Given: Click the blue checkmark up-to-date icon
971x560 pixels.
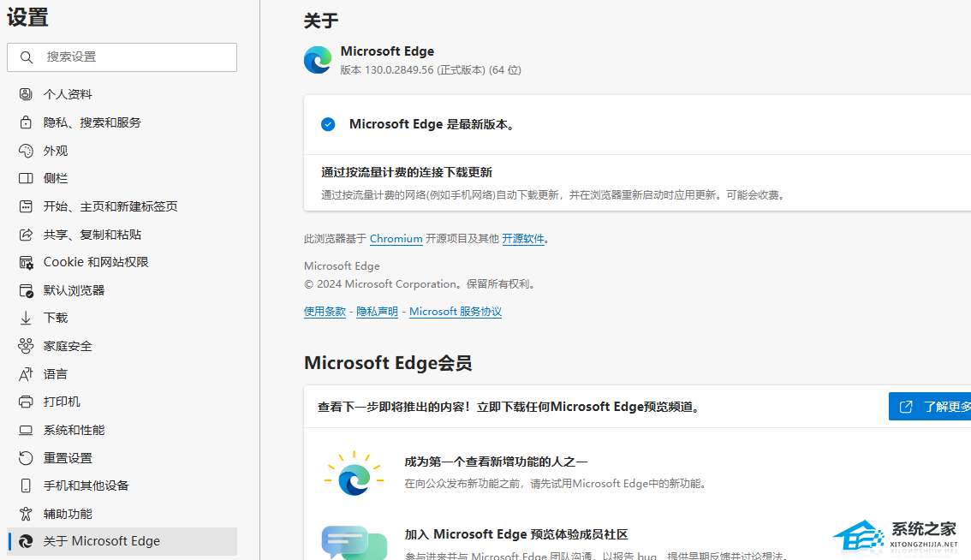Looking at the screenshot, I should coord(328,124).
